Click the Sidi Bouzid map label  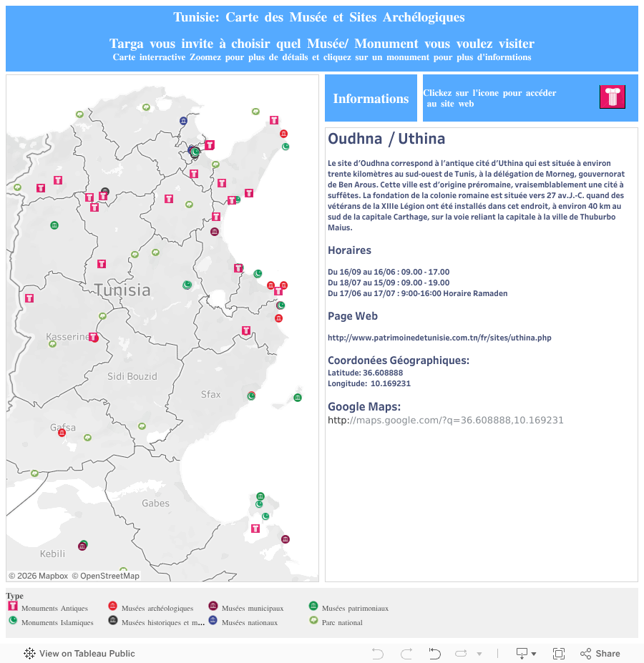pyautogui.click(x=132, y=376)
